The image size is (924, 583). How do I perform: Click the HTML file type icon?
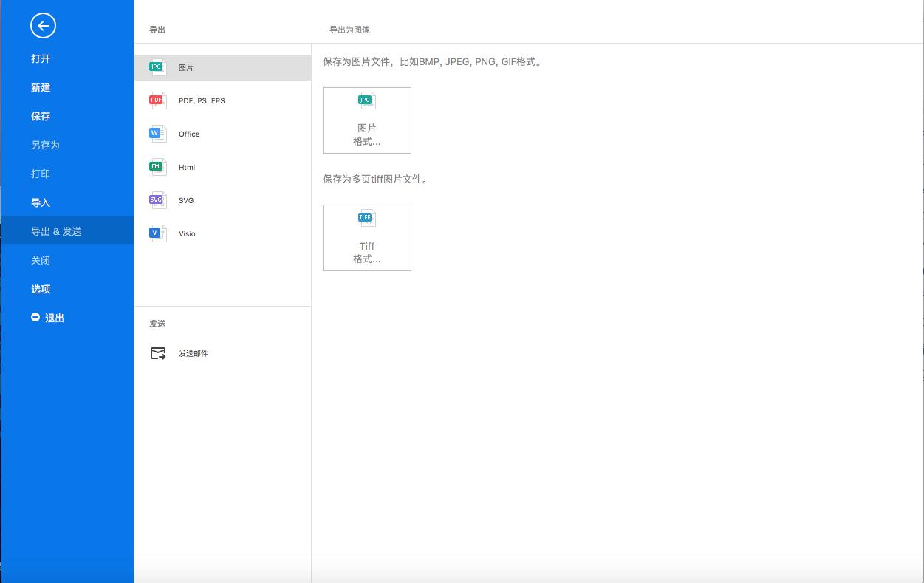click(x=157, y=167)
